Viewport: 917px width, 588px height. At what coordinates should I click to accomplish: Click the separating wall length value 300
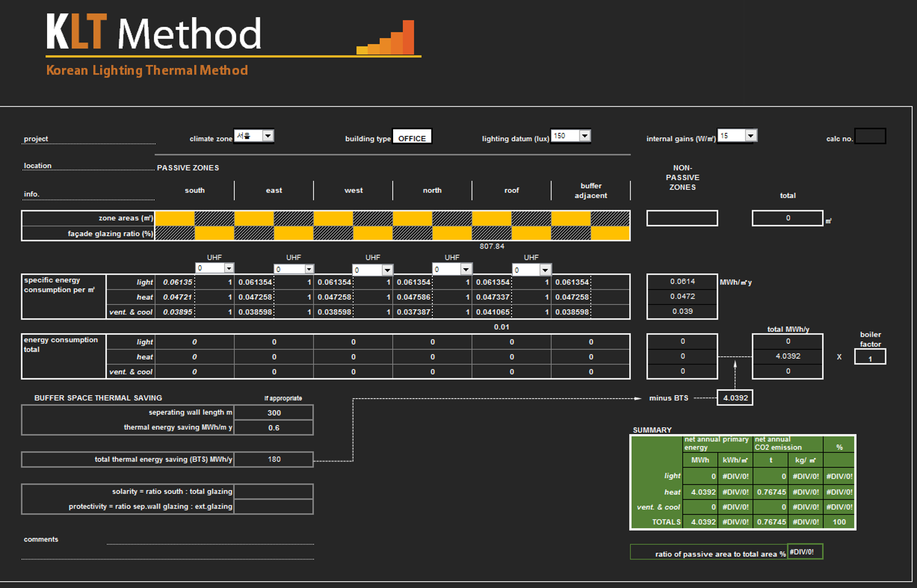[274, 413]
